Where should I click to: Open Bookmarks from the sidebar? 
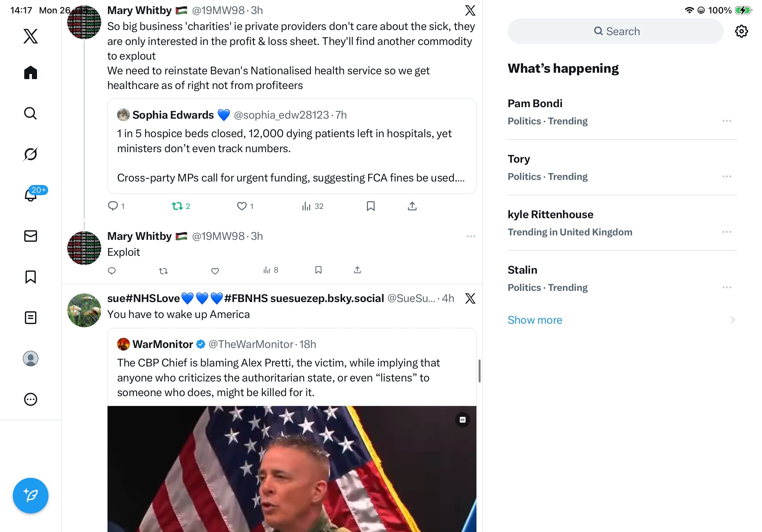[31, 277]
